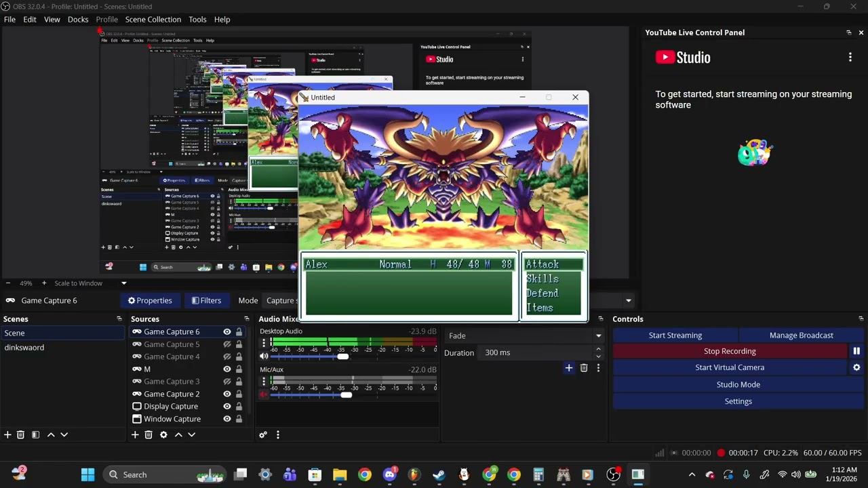
Task: Show Game Capture 3 source
Action: (x=227, y=382)
